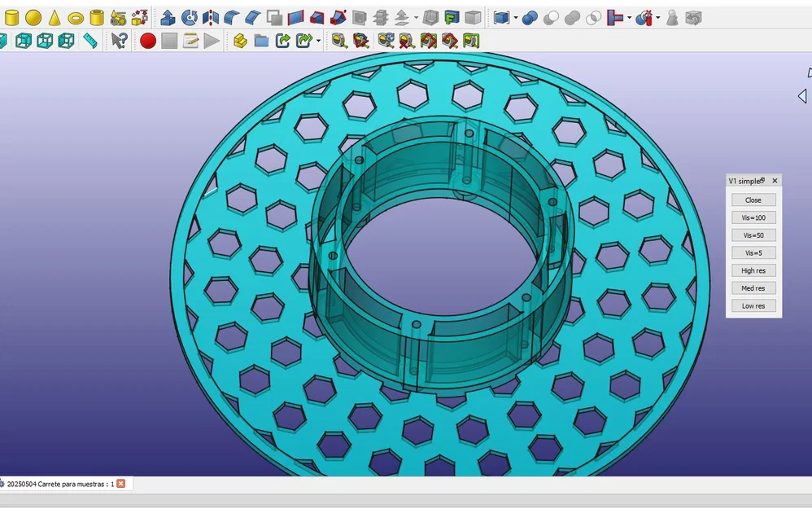Click the Close button in V1 simple

(x=753, y=200)
